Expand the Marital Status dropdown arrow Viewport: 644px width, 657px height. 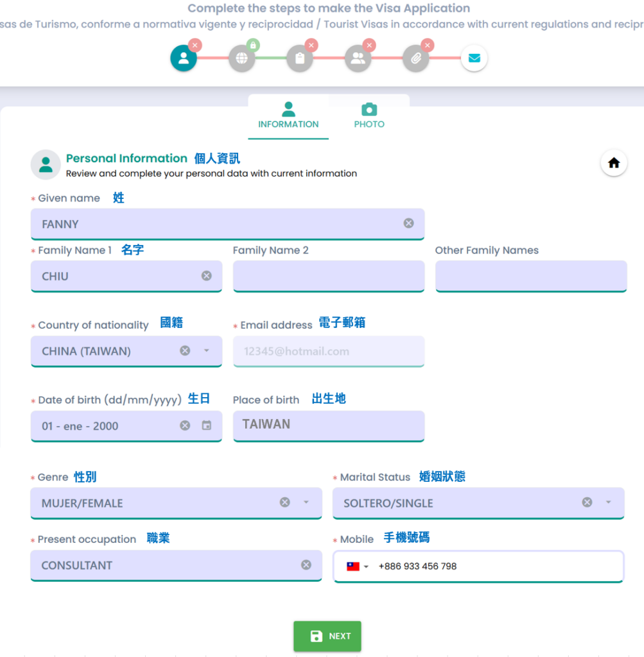[x=608, y=502]
